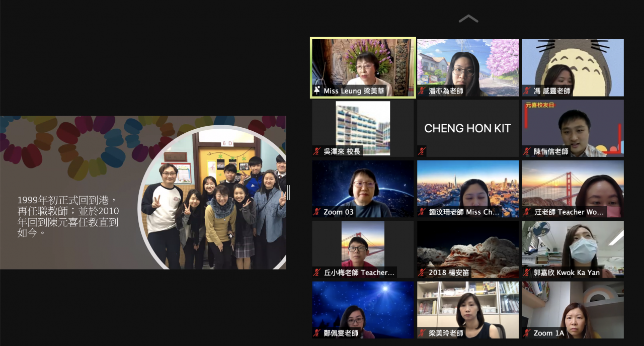Viewport: 644px width, 346px height.
Task: Click 陳恉信老師's video tile
Action: [573, 128]
